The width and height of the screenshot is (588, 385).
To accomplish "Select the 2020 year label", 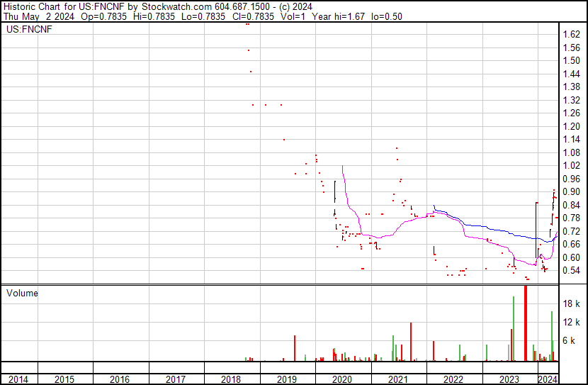I will tap(342, 379).
